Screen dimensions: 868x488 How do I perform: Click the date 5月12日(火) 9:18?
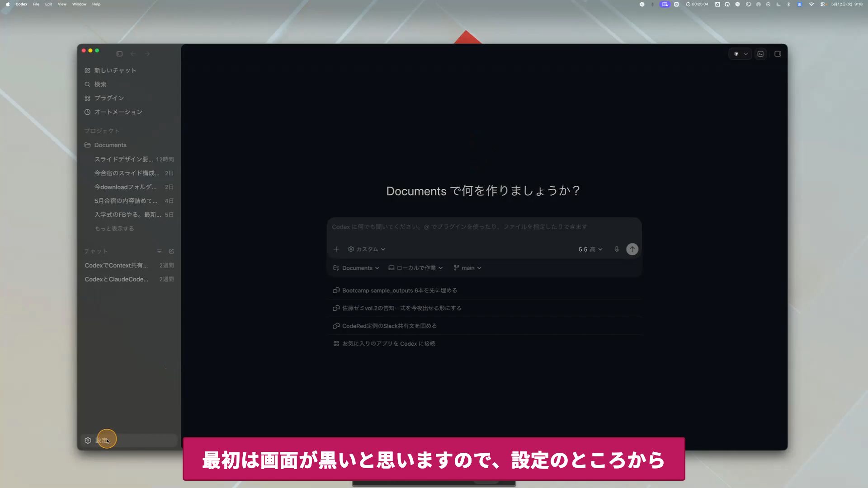[847, 4]
